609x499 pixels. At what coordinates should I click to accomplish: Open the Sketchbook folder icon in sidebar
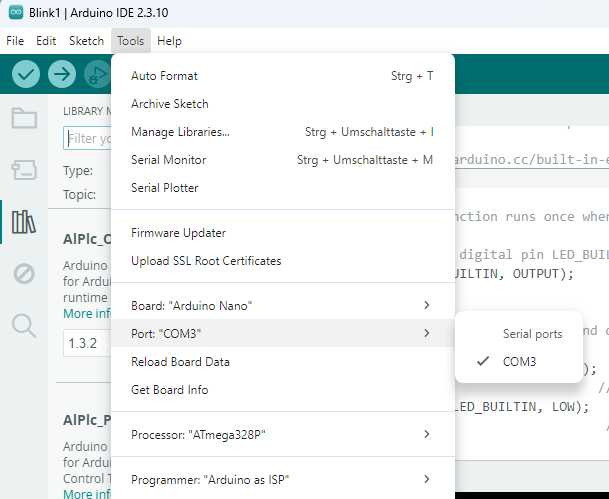coord(24,118)
